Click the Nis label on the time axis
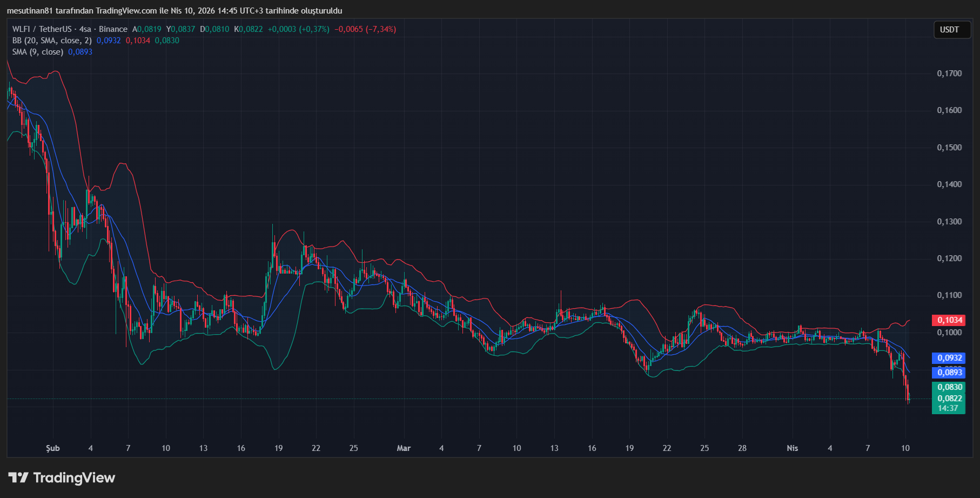Image resolution: width=980 pixels, height=498 pixels. pos(792,448)
